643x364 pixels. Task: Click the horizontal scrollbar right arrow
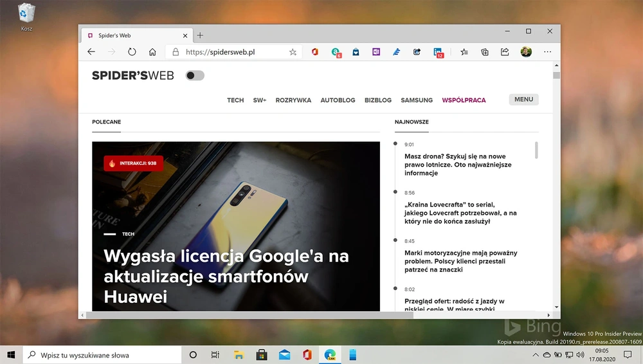pyautogui.click(x=548, y=315)
